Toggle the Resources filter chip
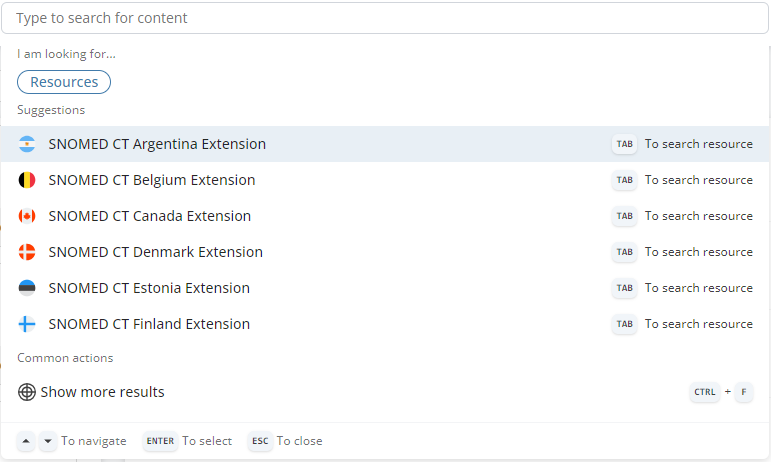The height and width of the screenshot is (462, 771). pos(64,82)
